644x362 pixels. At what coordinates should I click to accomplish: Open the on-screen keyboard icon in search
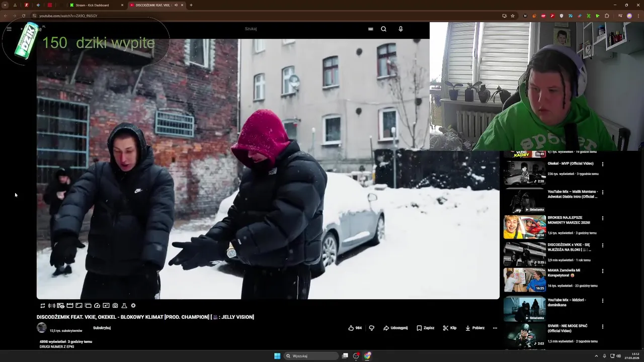(371, 29)
